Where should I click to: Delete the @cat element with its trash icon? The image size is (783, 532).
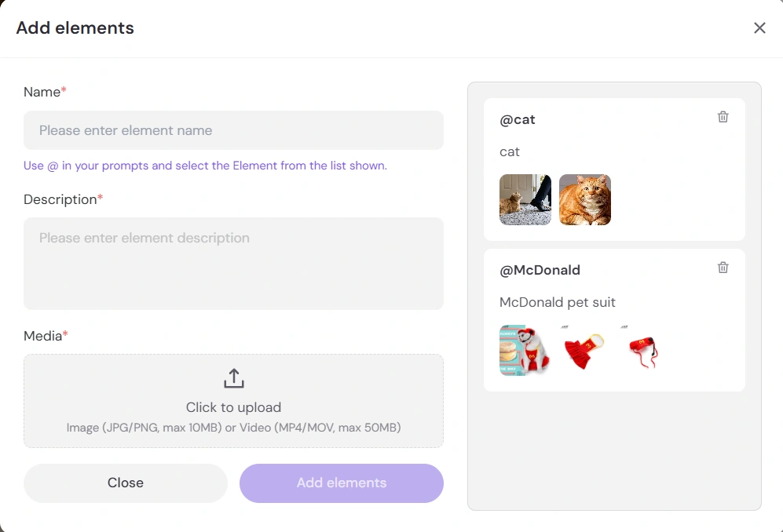723,117
